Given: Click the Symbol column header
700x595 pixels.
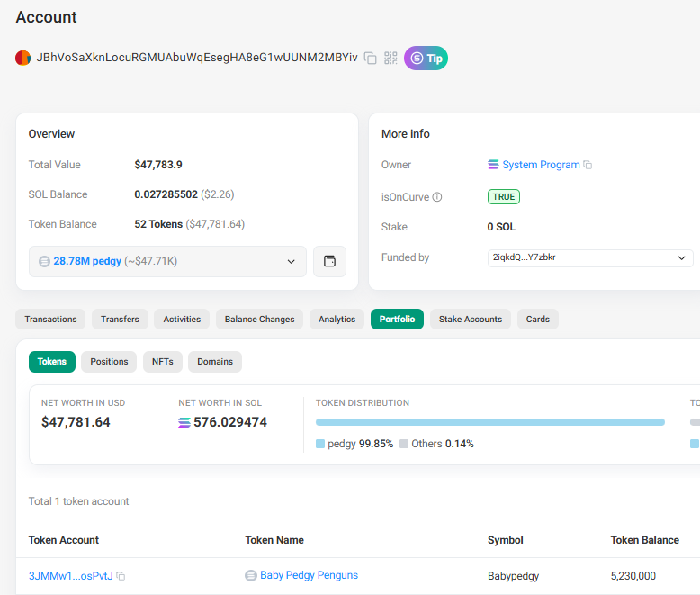Looking at the screenshot, I should [x=506, y=540].
